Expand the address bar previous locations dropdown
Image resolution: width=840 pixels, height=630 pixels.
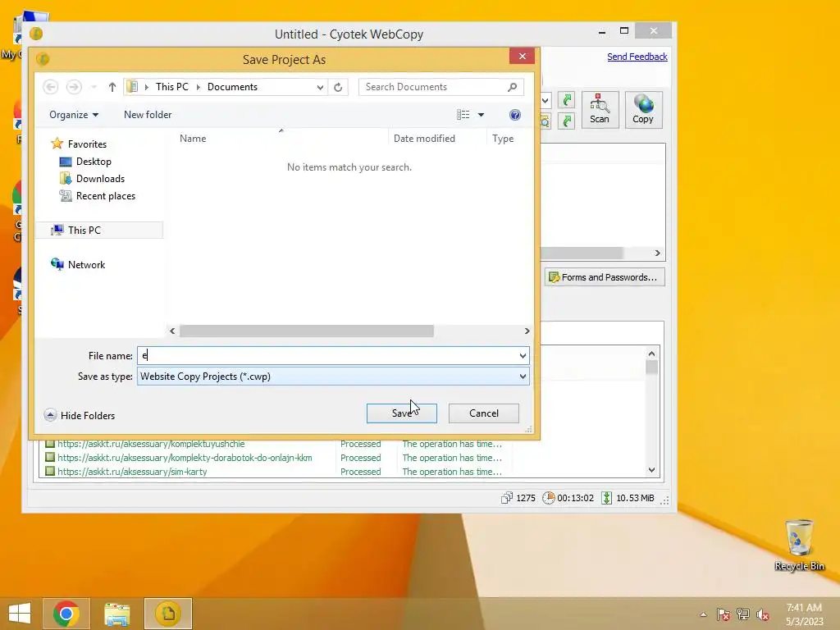[x=320, y=87]
